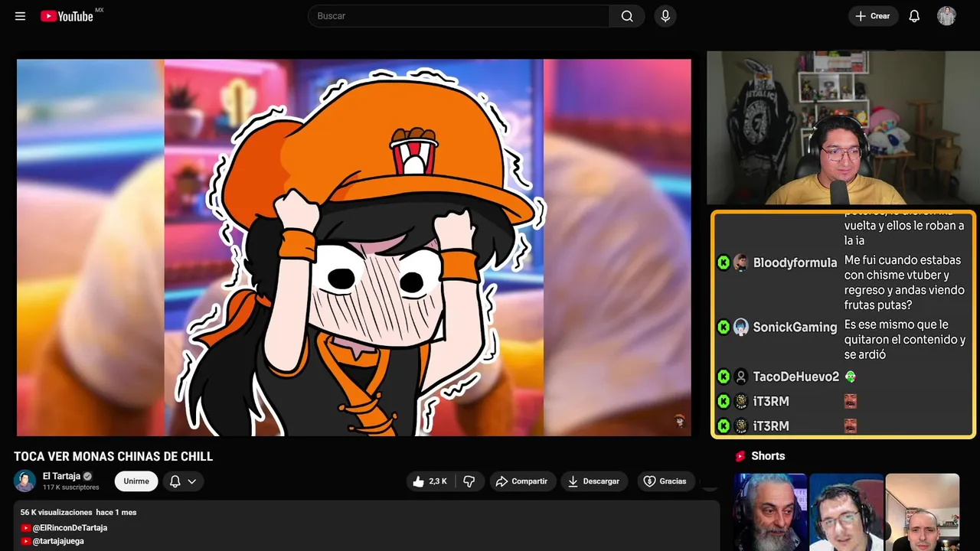This screenshot has height=551, width=980.
Task: Click the 117 K suscriptores text
Action: pyautogui.click(x=71, y=487)
